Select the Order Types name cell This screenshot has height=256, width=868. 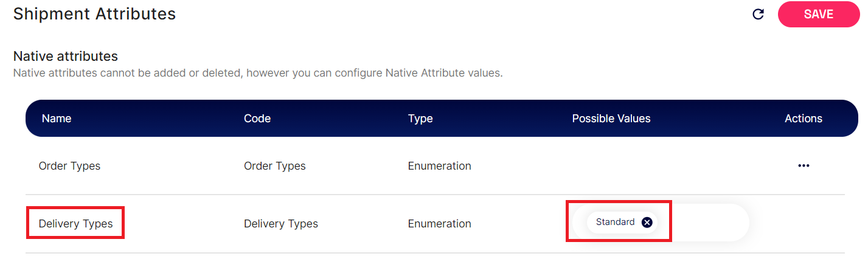pyautogui.click(x=69, y=165)
